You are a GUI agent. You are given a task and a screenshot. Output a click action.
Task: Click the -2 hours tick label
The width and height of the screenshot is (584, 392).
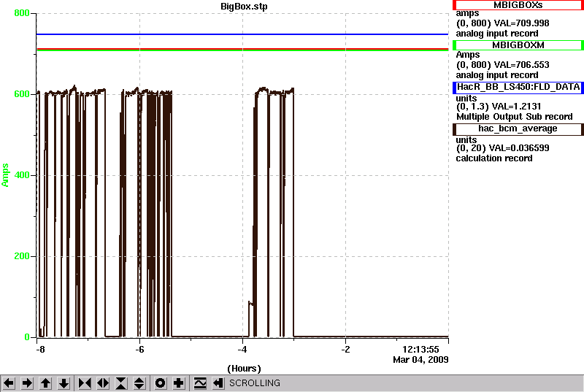pyautogui.click(x=345, y=350)
